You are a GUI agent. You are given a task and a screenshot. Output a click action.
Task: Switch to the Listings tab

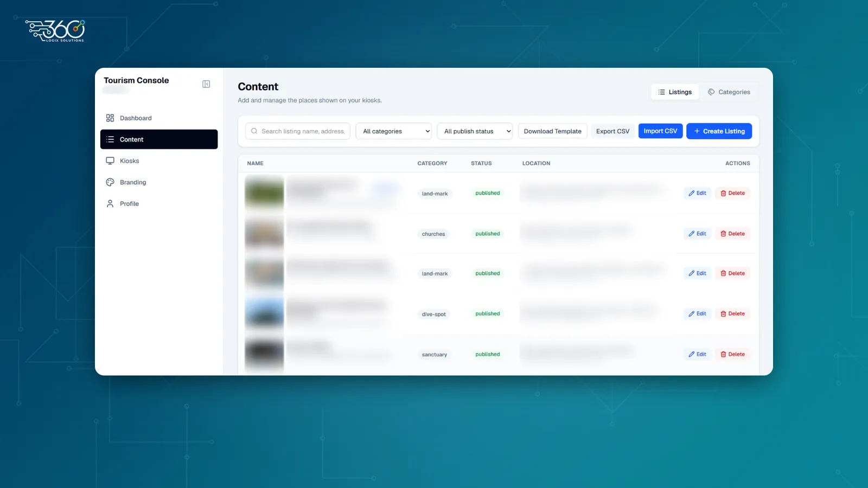675,92
